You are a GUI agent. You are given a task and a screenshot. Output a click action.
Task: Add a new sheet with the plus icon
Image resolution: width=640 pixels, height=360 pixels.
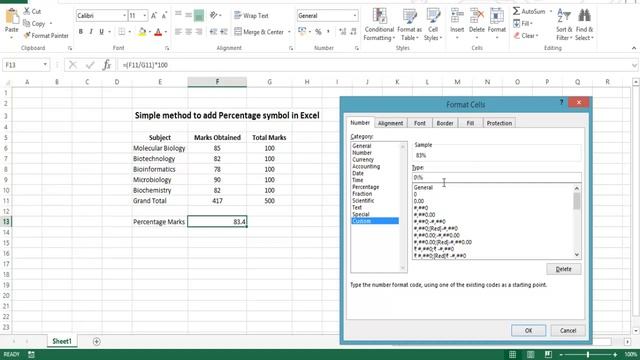point(96,342)
